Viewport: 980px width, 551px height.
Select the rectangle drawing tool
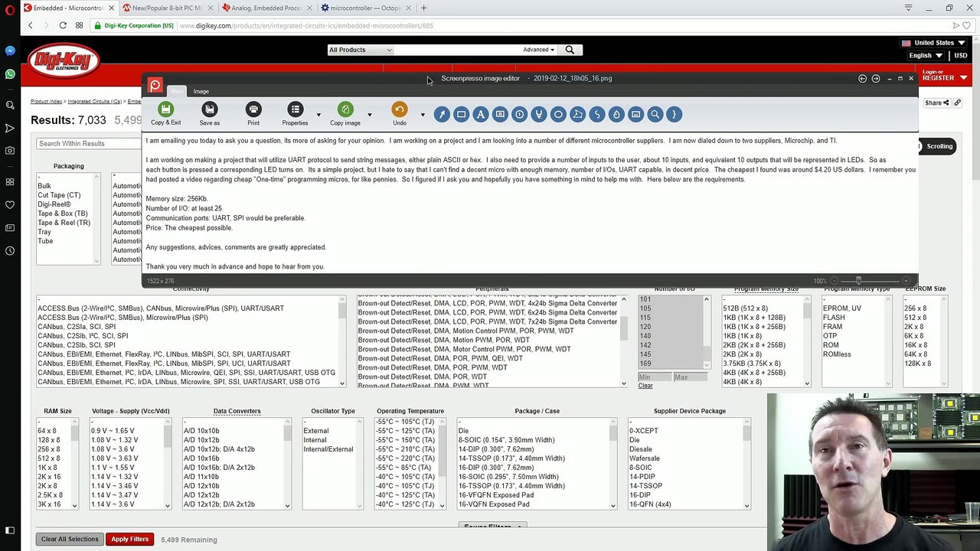click(461, 114)
